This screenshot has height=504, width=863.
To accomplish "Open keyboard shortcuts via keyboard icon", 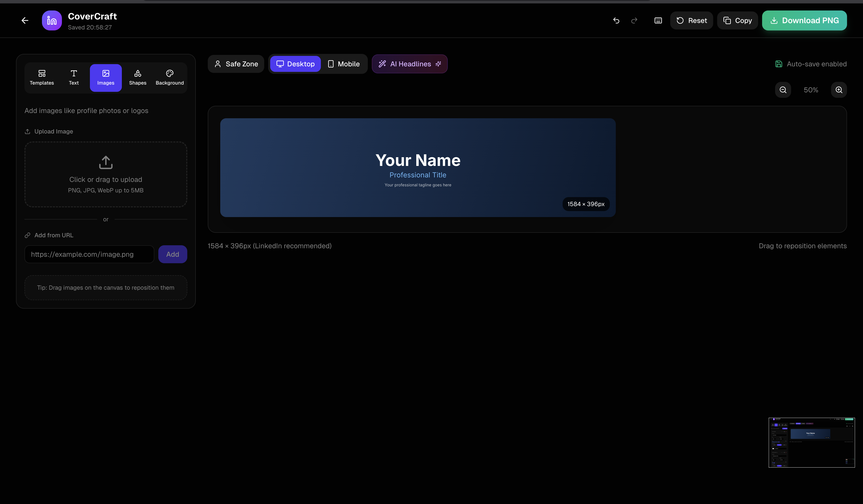I will [657, 20].
